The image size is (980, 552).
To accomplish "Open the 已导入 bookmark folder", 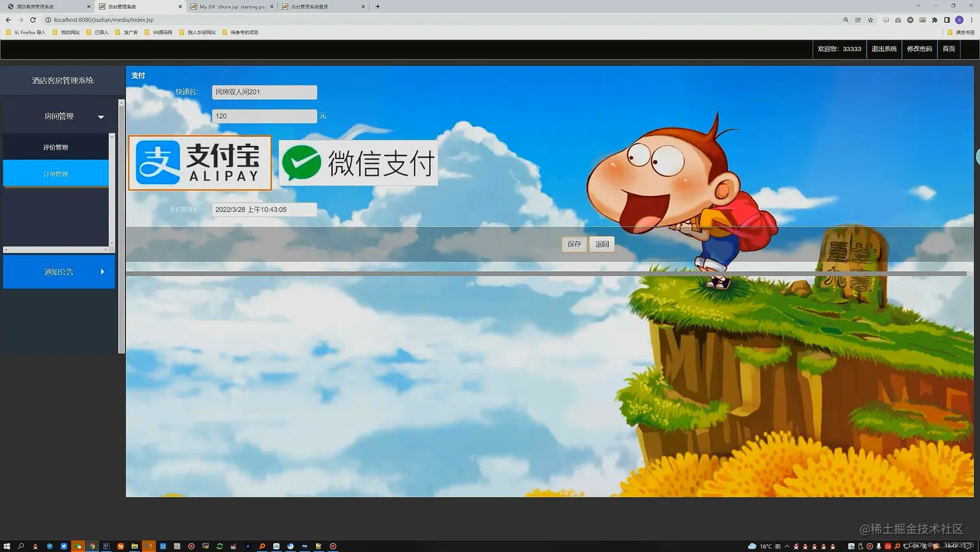I will point(98,32).
